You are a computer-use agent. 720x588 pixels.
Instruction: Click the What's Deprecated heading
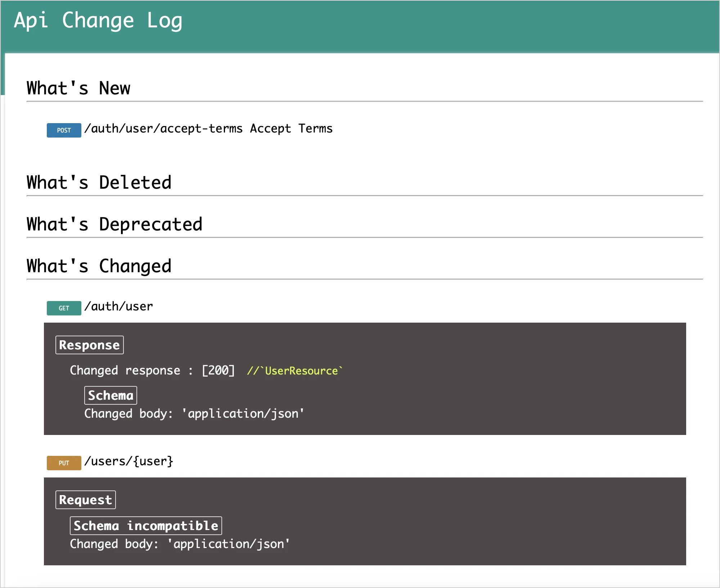(114, 224)
